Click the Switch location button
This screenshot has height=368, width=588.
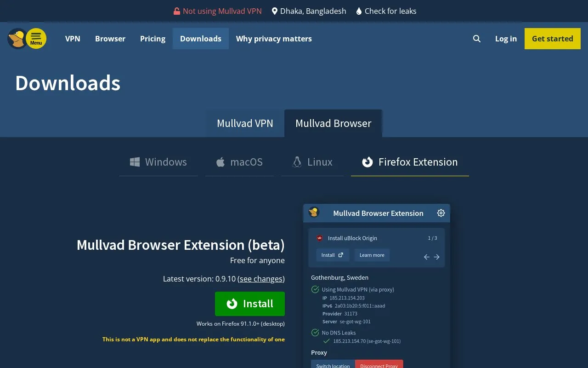pyautogui.click(x=333, y=365)
